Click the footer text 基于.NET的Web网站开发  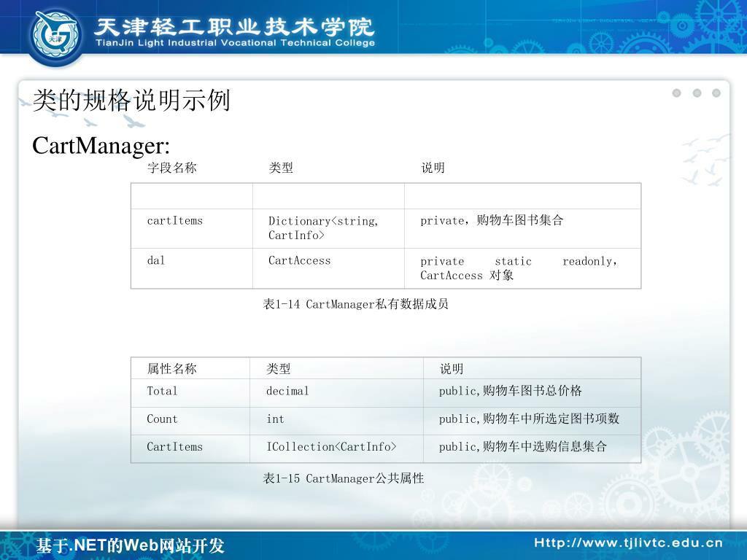(x=131, y=545)
